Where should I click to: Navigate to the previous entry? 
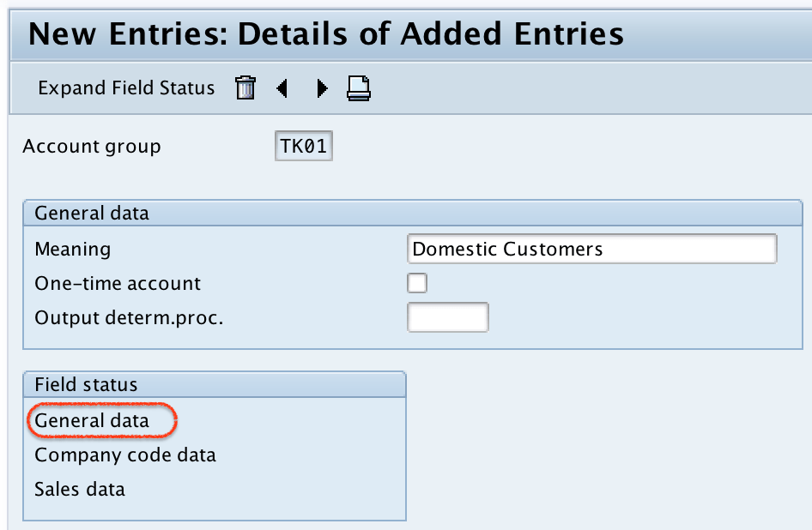tap(283, 87)
